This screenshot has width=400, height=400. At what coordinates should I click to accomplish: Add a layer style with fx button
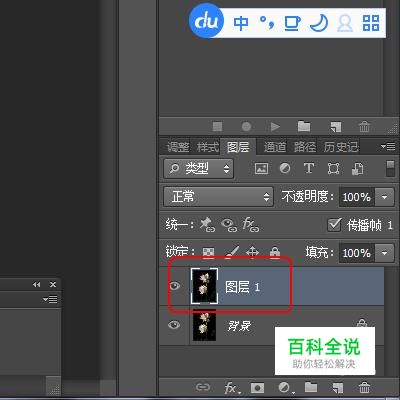232,388
